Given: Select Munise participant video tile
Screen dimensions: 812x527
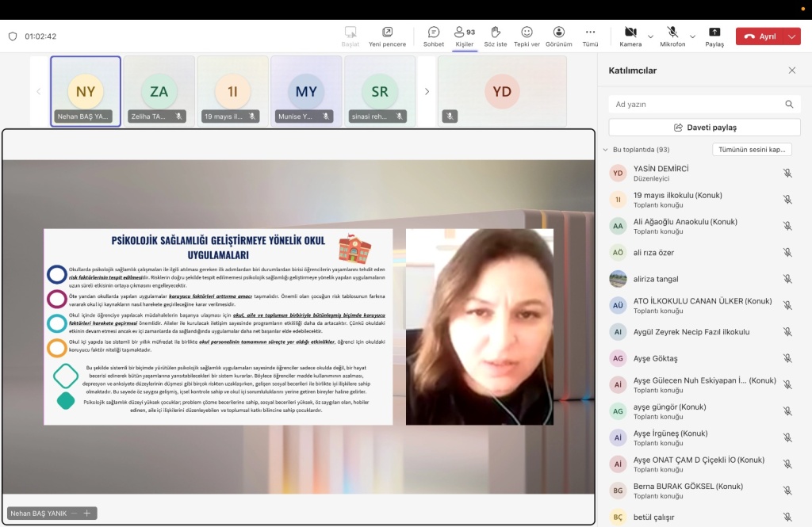Looking at the screenshot, I should click(x=306, y=91).
